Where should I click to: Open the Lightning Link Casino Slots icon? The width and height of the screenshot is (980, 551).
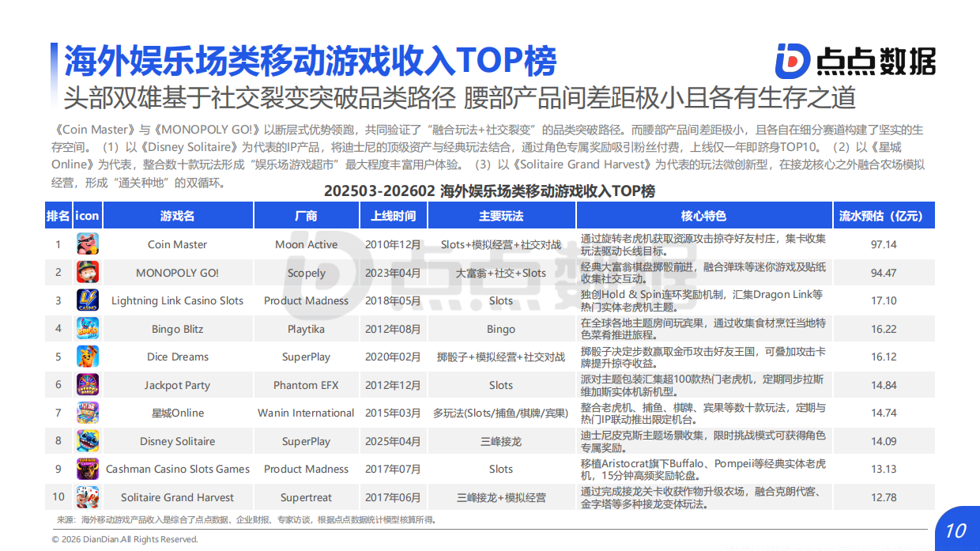coord(87,300)
